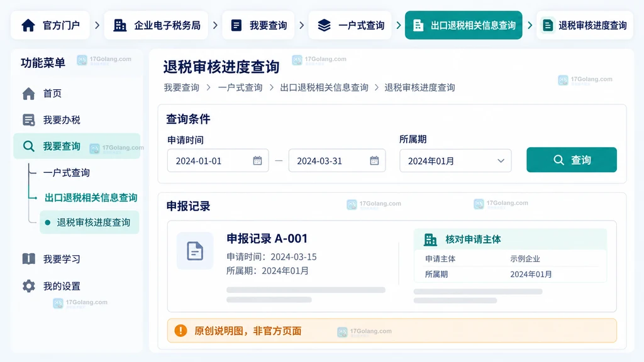Click the 申报记录 section heading
The width and height of the screenshot is (644, 362).
click(x=188, y=206)
